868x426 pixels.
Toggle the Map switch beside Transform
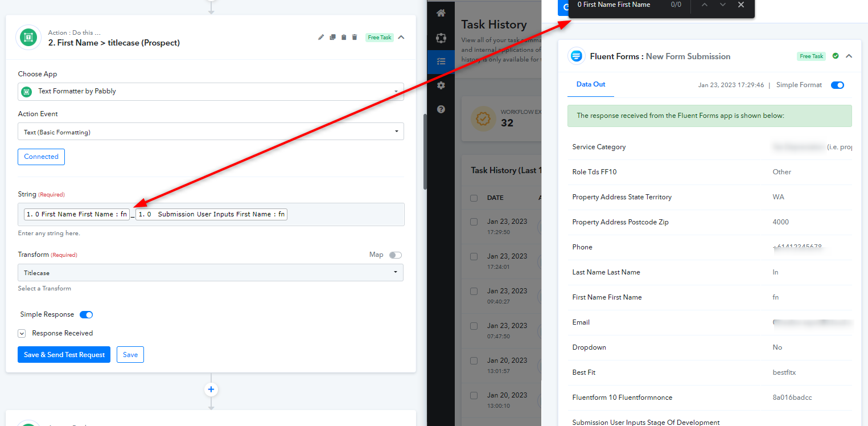click(395, 255)
